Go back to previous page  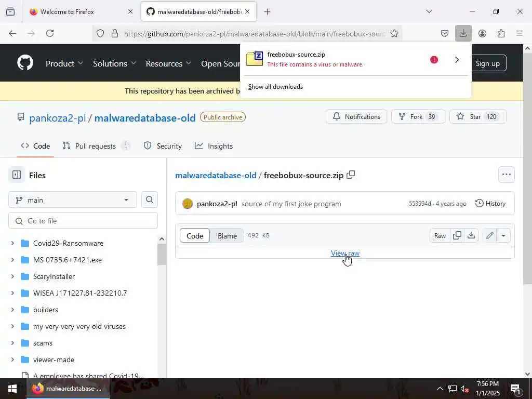click(x=12, y=33)
